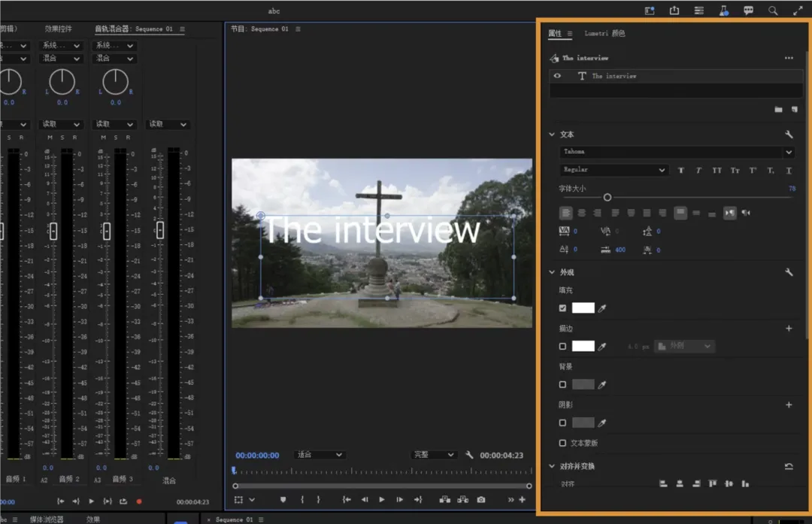This screenshot has width=812, height=524.
Task: Click the 字体大小 font size slider handle
Action: pos(607,198)
